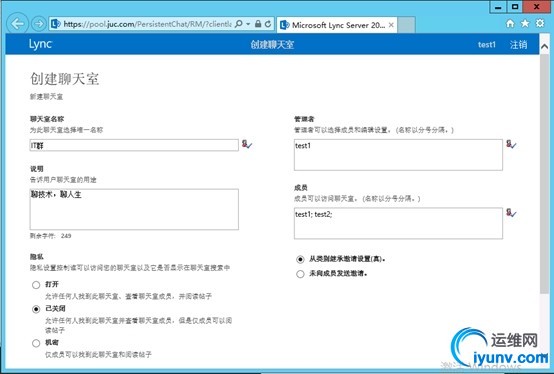Click the description text area
554x374 pixels.
pyautogui.click(x=134, y=209)
